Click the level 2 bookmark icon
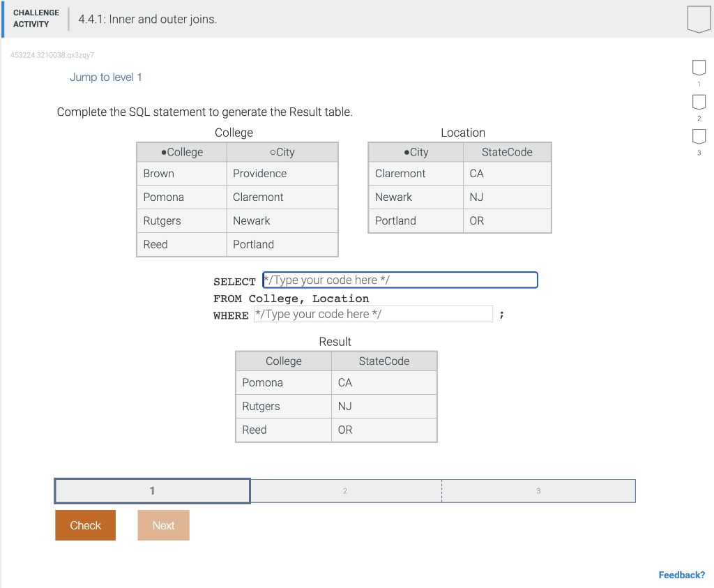This screenshot has height=588, width=714. tap(699, 102)
